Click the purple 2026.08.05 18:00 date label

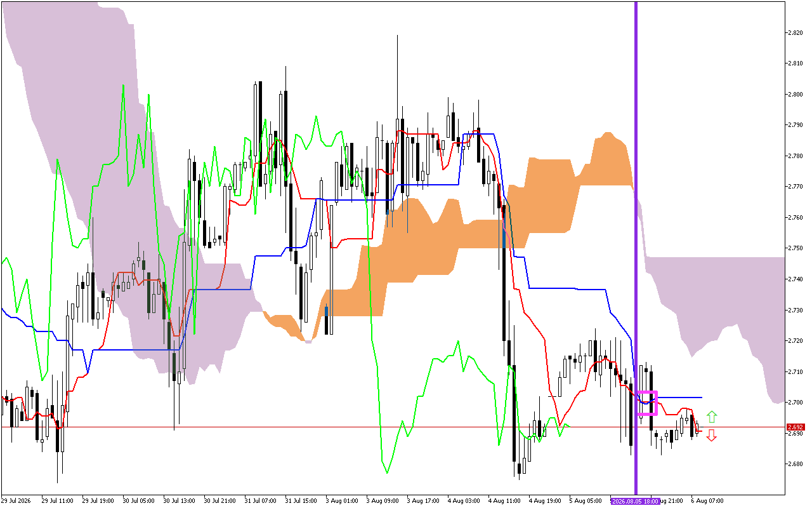tap(636, 501)
